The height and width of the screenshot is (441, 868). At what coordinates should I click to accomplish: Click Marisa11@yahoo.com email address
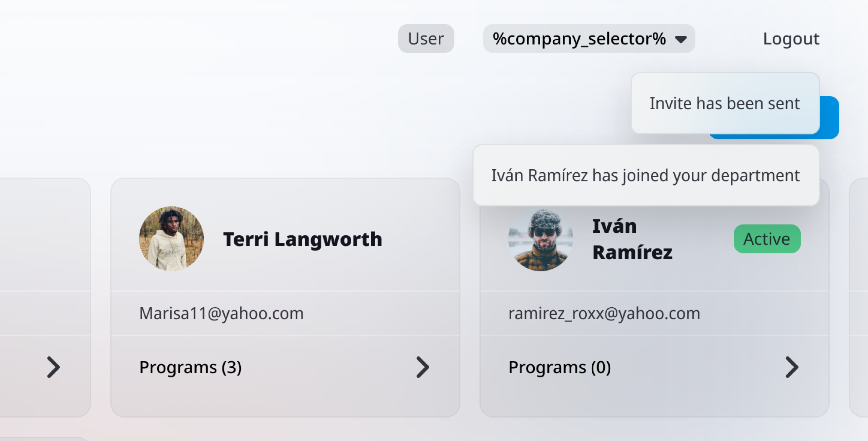point(221,313)
